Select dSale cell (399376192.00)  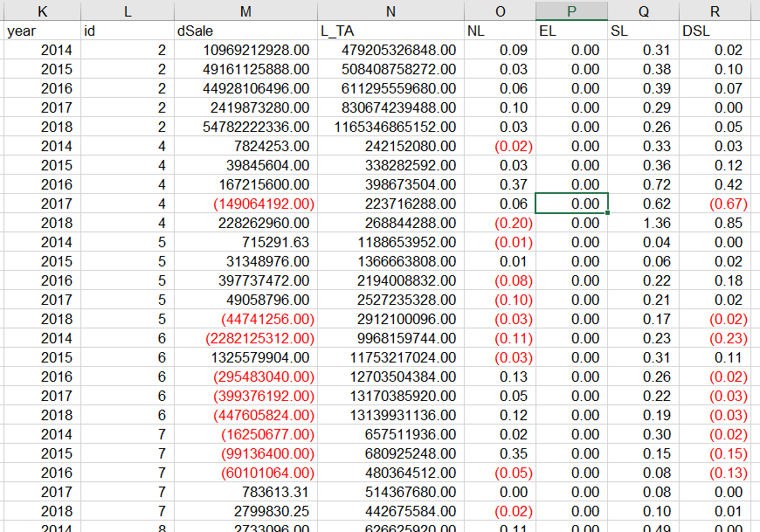click(x=245, y=396)
